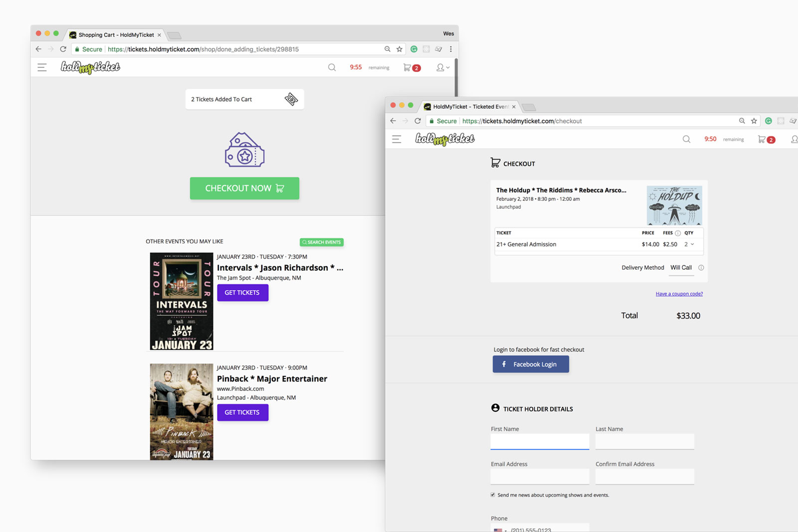Click ticket icon in Tickets Added notification
This screenshot has height=532, width=798.
tap(291, 99)
